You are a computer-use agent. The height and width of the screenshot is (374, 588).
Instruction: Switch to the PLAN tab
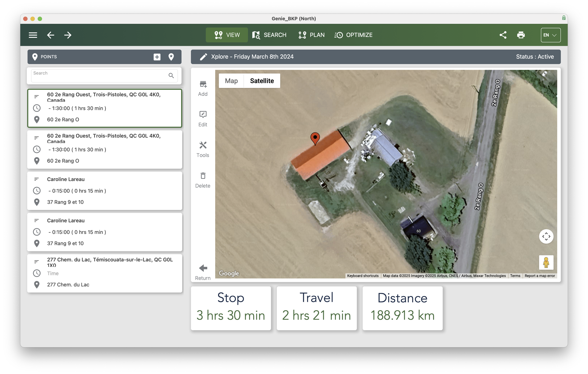point(311,35)
